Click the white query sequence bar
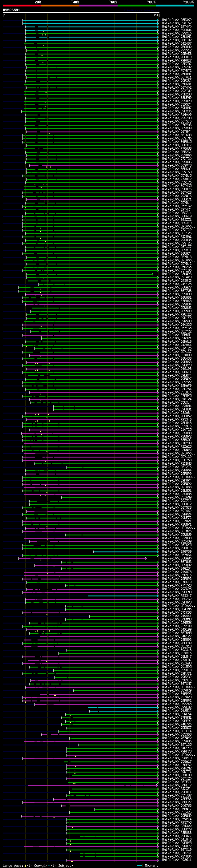This screenshot has height=868, width=197. point(81,13)
